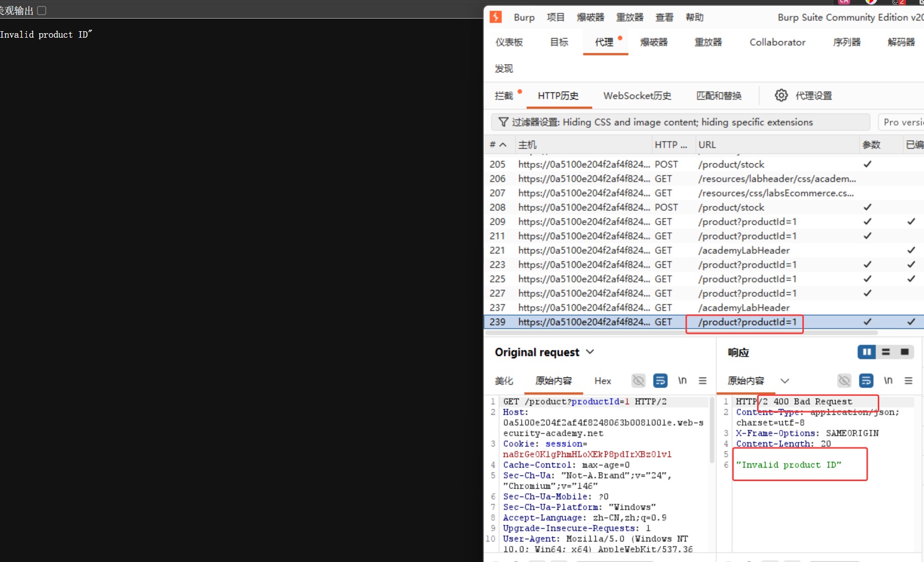Toggle word wrap icon in request pane
Image resolution: width=924 pixels, height=562 pixels.
tap(660, 381)
